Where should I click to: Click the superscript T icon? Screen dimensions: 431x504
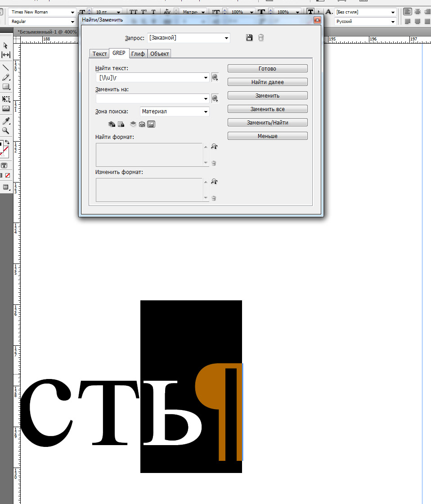point(144,12)
